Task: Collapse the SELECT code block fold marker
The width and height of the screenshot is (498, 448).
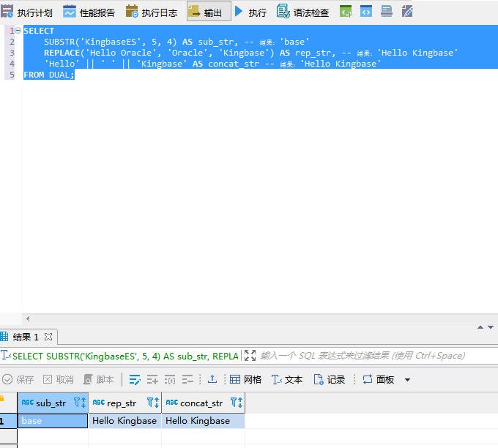Action: (x=18, y=31)
